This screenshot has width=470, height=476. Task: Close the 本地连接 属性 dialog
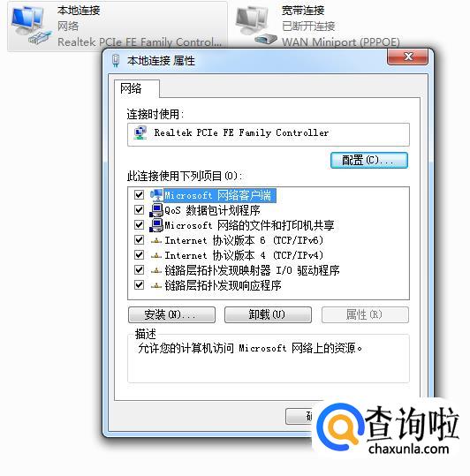[407, 57]
